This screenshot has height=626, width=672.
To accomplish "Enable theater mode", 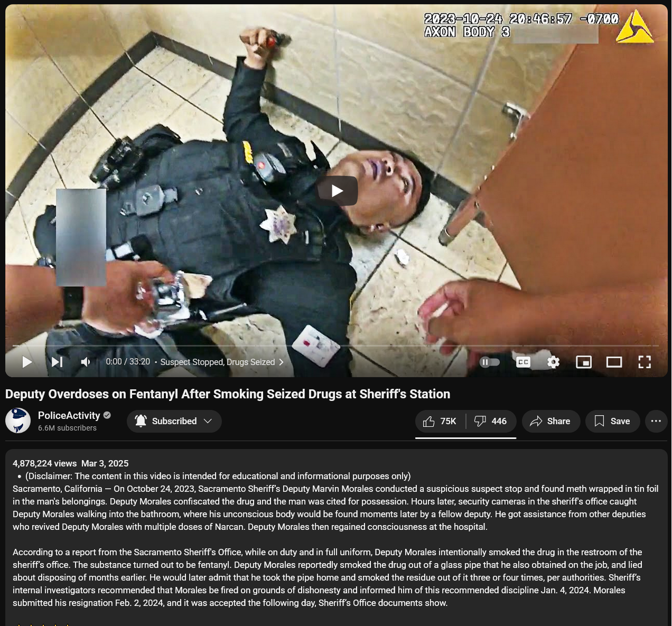I will pos(614,362).
